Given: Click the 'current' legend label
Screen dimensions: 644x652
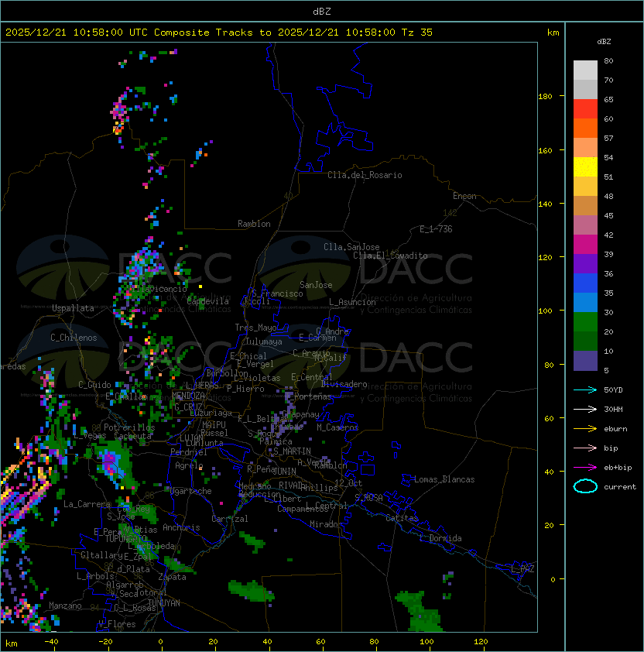Looking at the screenshot, I should (x=620, y=487).
